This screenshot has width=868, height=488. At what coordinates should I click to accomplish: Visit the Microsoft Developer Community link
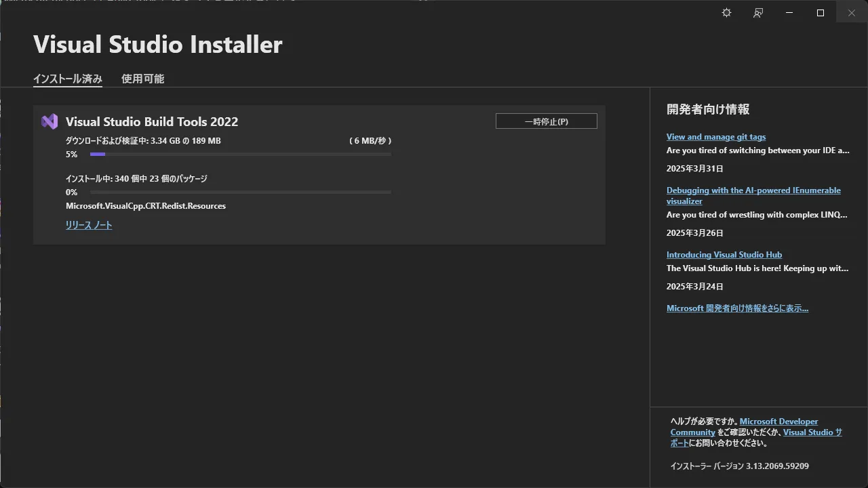(778, 422)
